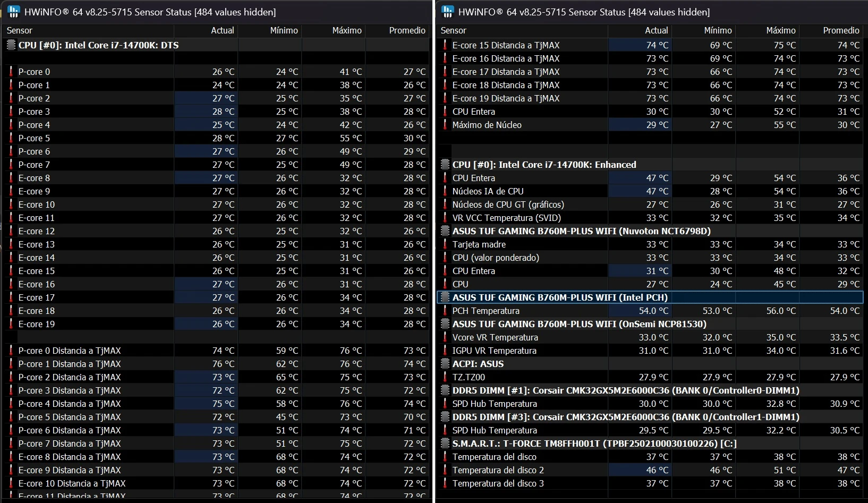Click P-core 5 maximum value 55 °C
Screen dimensions: 868x503
(351, 138)
